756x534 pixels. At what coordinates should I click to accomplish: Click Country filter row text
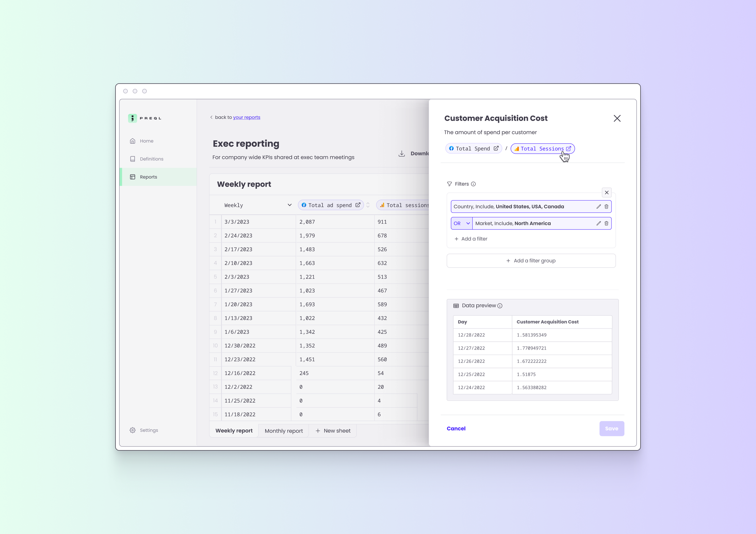(x=509, y=207)
